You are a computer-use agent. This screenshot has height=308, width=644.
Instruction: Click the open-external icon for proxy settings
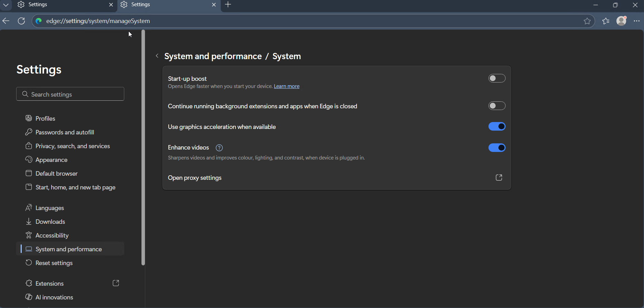(x=499, y=177)
